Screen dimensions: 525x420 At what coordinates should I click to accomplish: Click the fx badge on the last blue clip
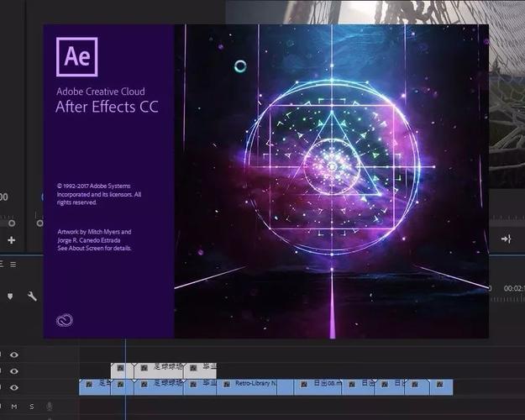pyautogui.click(x=439, y=385)
